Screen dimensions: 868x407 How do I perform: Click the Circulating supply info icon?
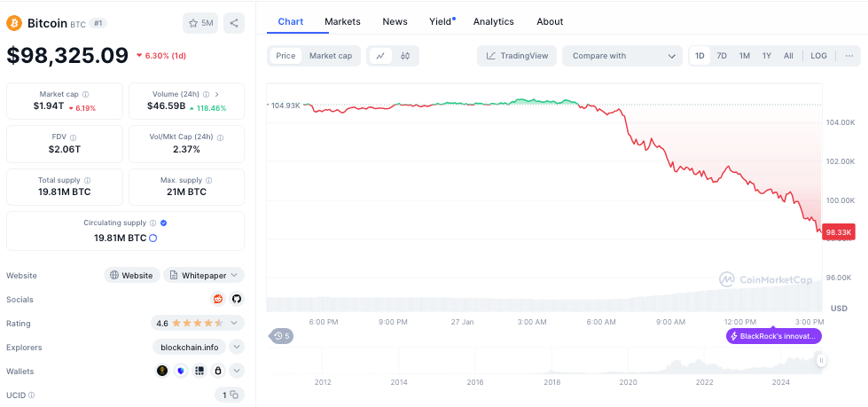click(153, 223)
